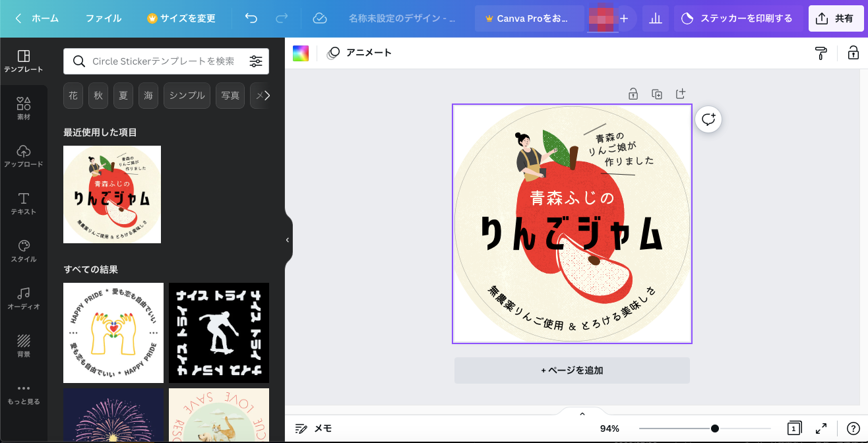The width and height of the screenshot is (868, 443).
Task: Select the RESCUE LOVE cat template
Action: pyautogui.click(x=219, y=415)
